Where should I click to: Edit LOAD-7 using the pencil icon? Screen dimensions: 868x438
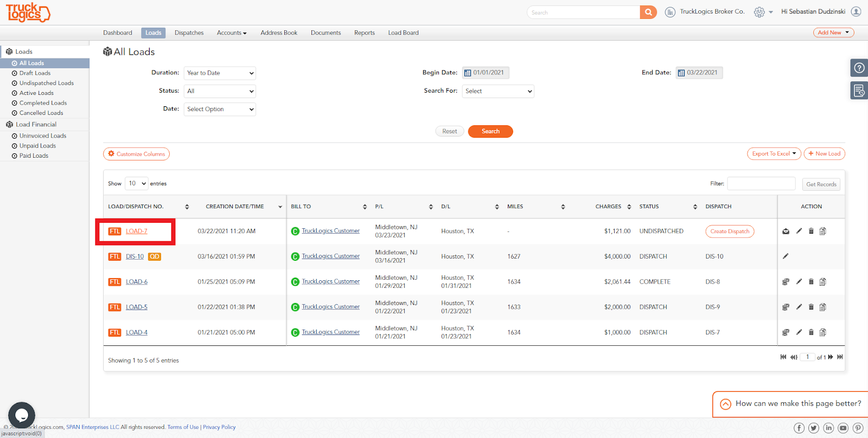(x=799, y=231)
